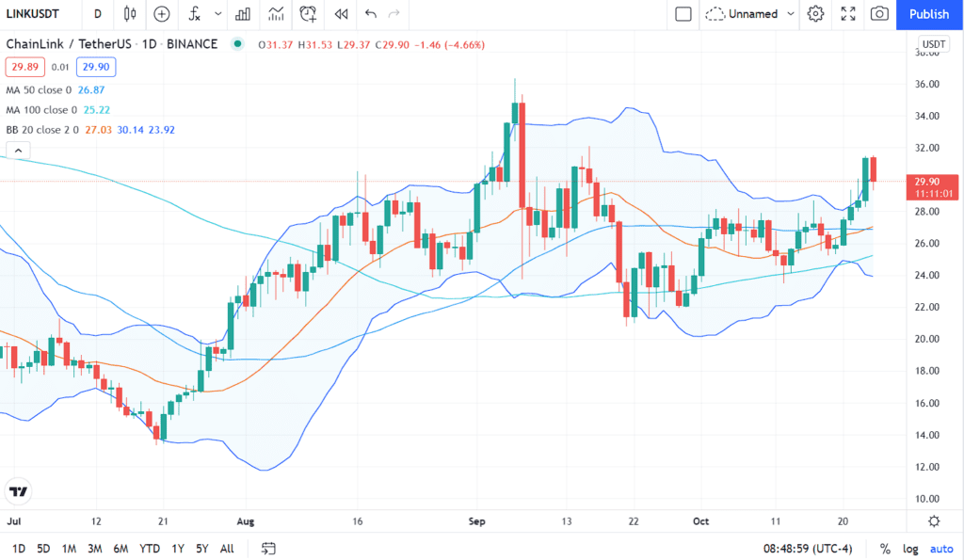The image size is (964, 560).
Task: Undo the last chart action
Action: 370,13
